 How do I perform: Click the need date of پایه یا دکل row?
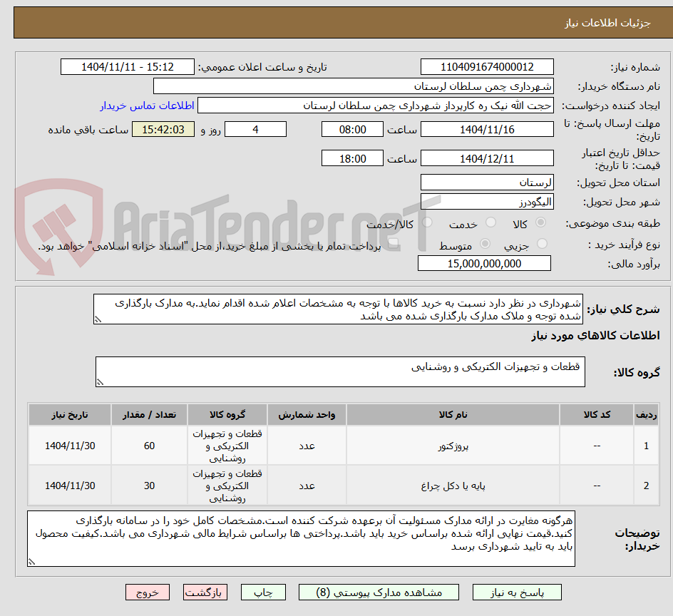[x=70, y=486]
